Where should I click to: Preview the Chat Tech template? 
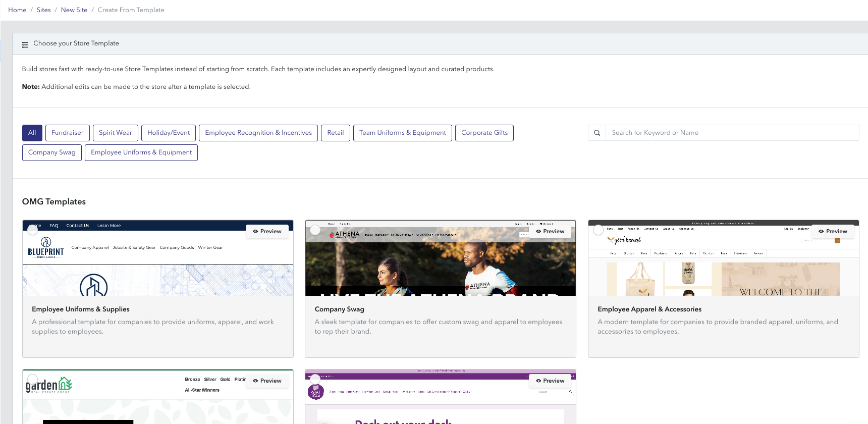(550, 381)
